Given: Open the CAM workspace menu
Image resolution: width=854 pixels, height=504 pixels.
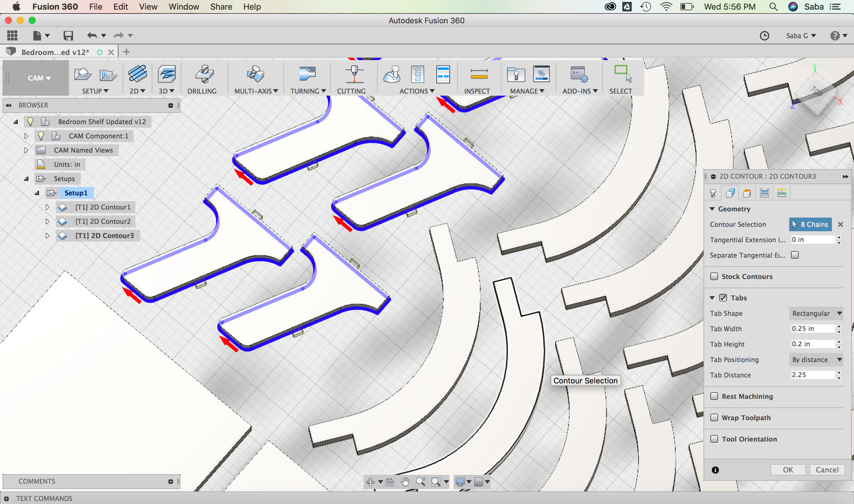Looking at the screenshot, I should point(39,78).
